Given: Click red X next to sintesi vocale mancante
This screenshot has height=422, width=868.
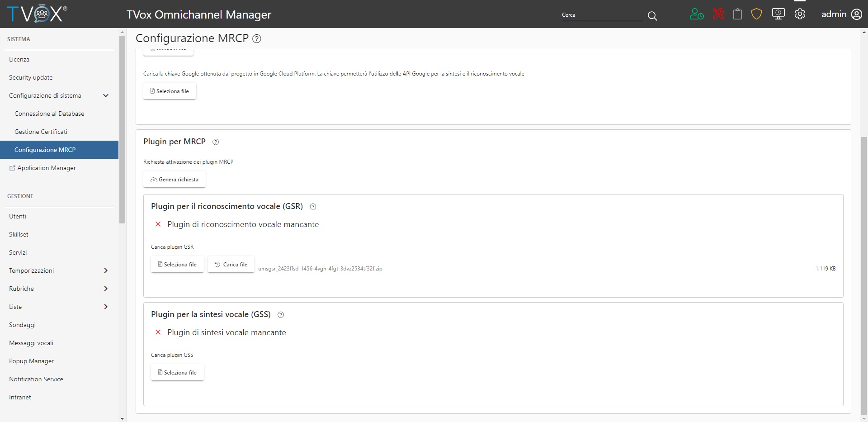Looking at the screenshot, I should (158, 332).
